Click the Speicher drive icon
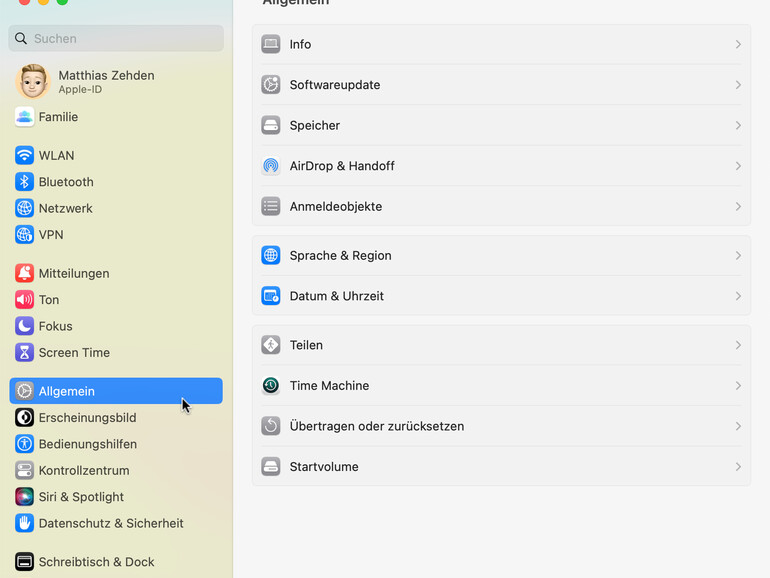This screenshot has width=770, height=578. pyautogui.click(x=271, y=125)
